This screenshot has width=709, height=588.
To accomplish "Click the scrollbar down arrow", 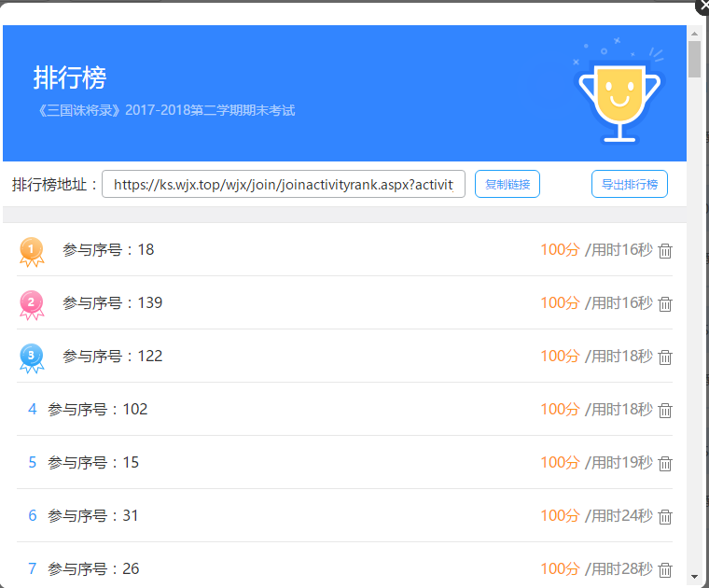I will (694, 577).
